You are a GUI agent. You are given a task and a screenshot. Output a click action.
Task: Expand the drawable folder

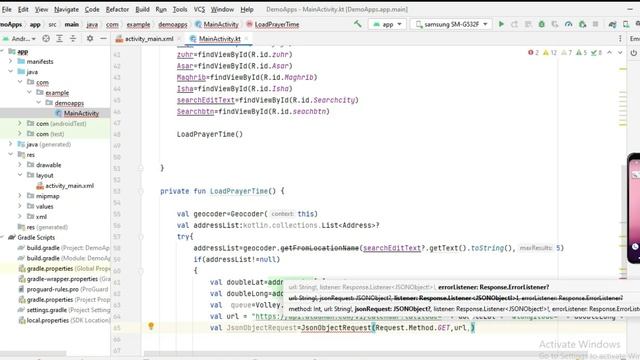pyautogui.click(x=20, y=165)
